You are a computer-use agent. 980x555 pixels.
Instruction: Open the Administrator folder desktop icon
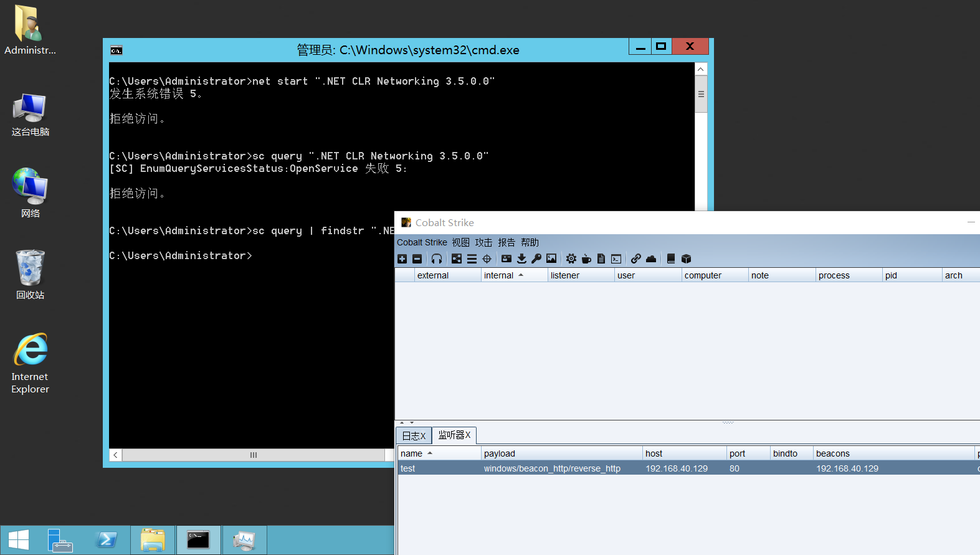(x=30, y=30)
